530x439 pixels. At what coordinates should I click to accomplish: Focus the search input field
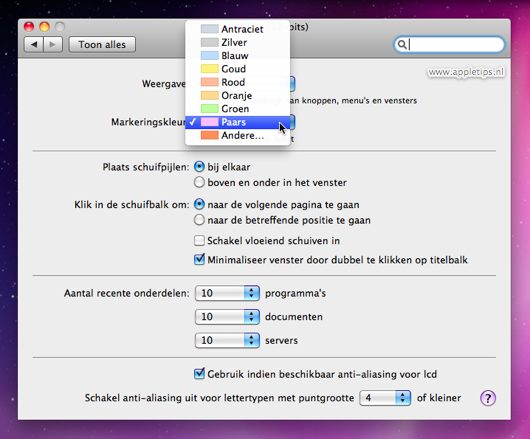coord(450,44)
